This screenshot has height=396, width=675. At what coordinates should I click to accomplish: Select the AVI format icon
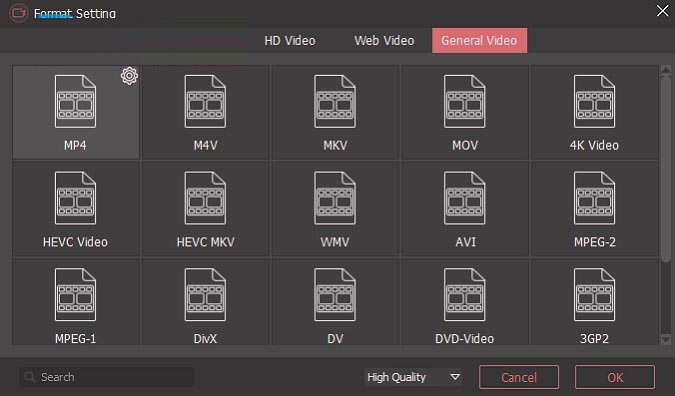[465, 198]
